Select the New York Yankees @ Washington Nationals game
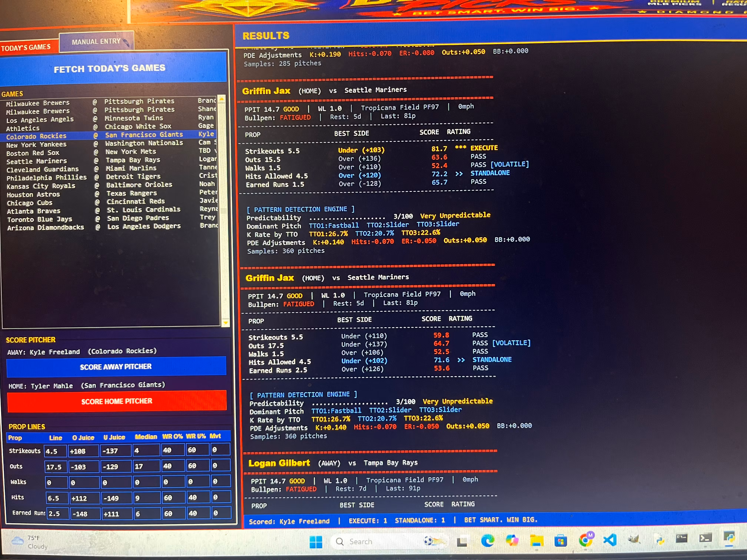The height and width of the screenshot is (560, 747). click(109, 144)
